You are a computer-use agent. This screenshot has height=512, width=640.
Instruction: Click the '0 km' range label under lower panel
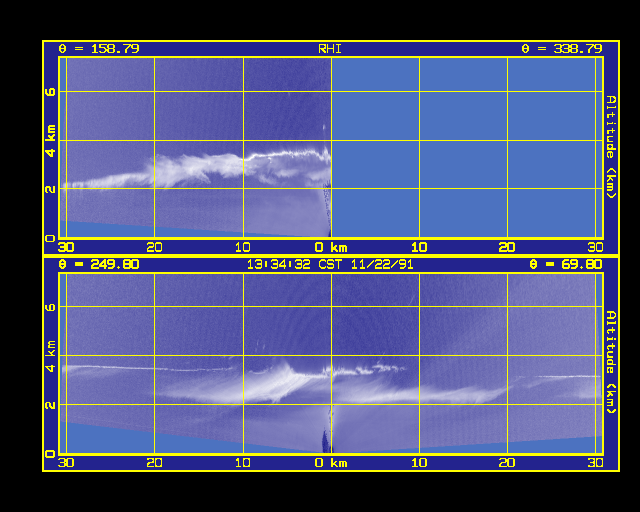click(331, 463)
